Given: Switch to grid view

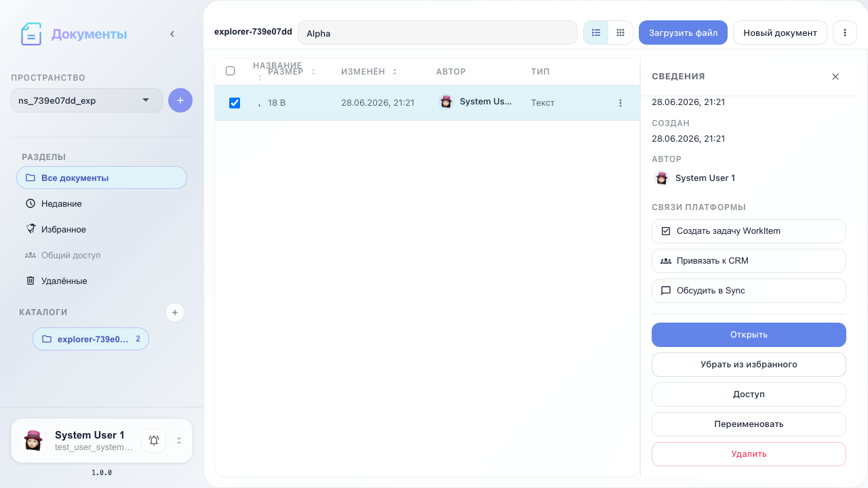Looking at the screenshot, I should (620, 33).
